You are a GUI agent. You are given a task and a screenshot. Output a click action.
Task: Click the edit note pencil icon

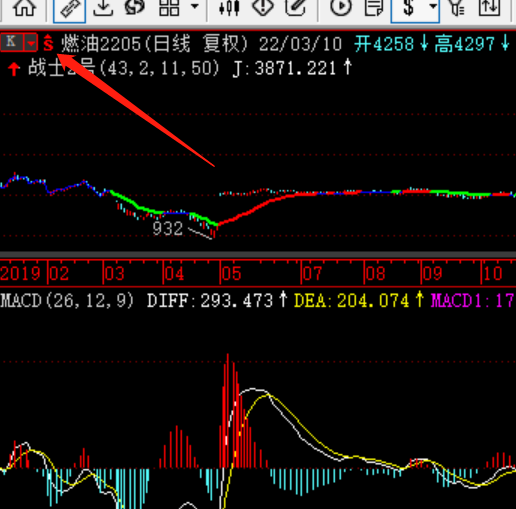click(296, 7)
